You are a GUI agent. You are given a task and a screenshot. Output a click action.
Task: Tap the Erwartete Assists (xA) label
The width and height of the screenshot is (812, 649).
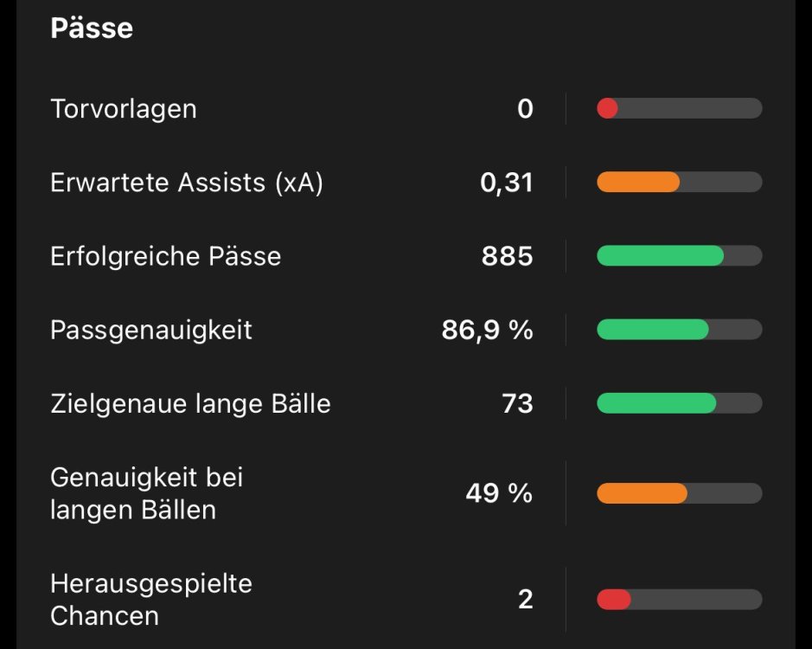187,183
